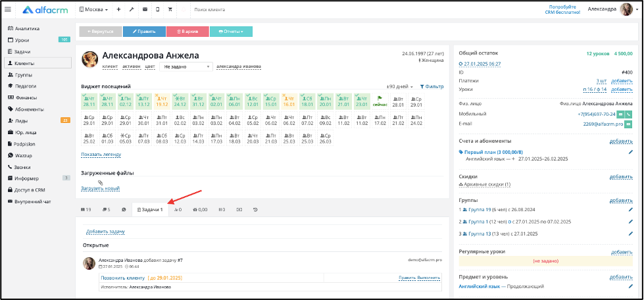The height and width of the screenshot is (300, 644).
Task: Open the pause 0 tab
Action: [222, 210]
